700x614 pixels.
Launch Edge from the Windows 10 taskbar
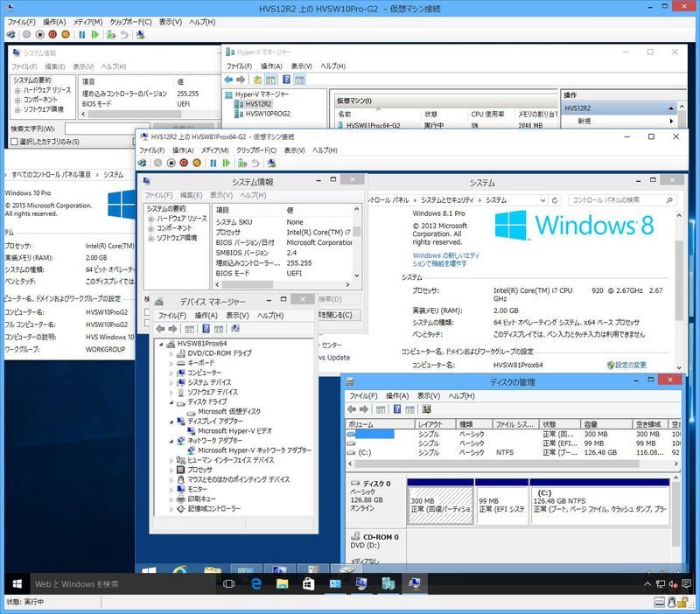pos(256,583)
